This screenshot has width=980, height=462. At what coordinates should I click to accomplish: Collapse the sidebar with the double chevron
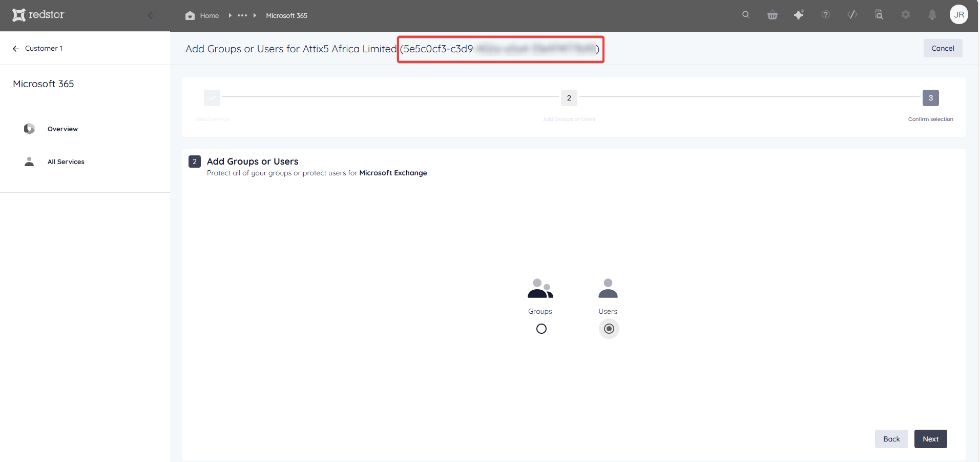tap(151, 15)
